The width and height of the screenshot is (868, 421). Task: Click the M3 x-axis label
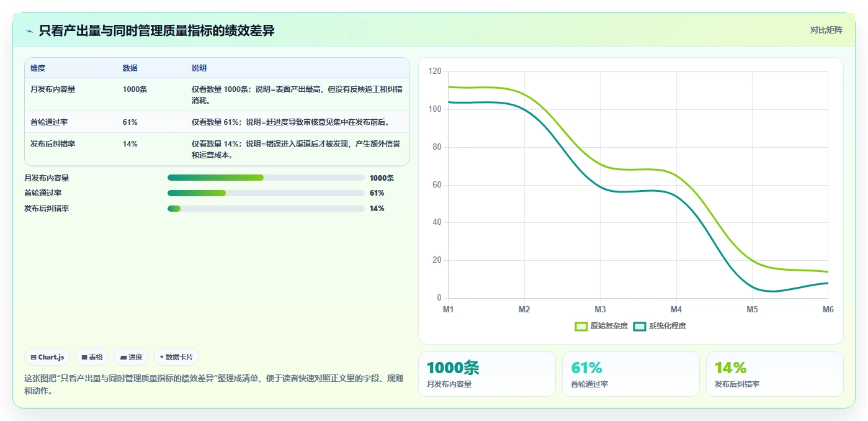pos(600,309)
